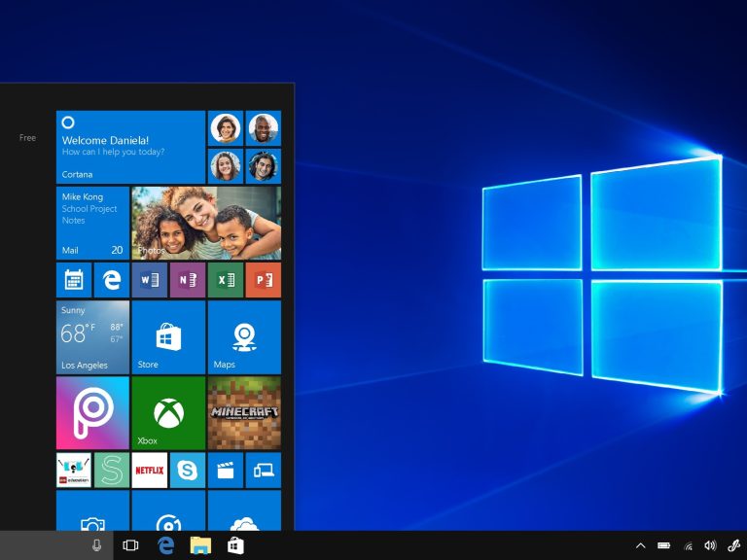
Task: Open the green S app tile
Action: pyautogui.click(x=112, y=470)
